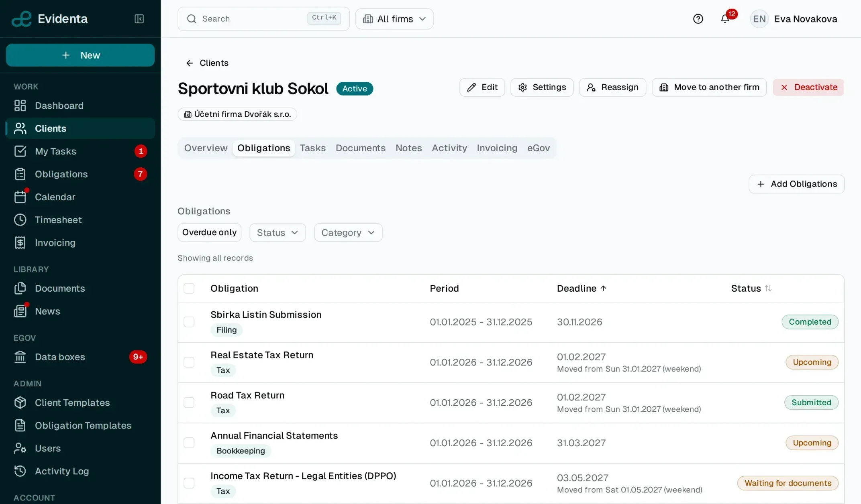Open Client Templates in Admin

pos(80,403)
